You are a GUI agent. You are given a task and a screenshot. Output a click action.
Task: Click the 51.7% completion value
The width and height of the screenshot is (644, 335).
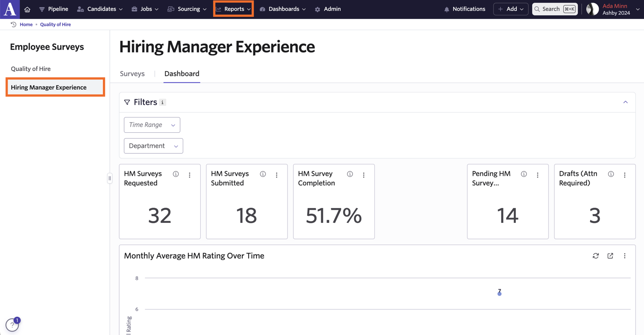click(334, 215)
